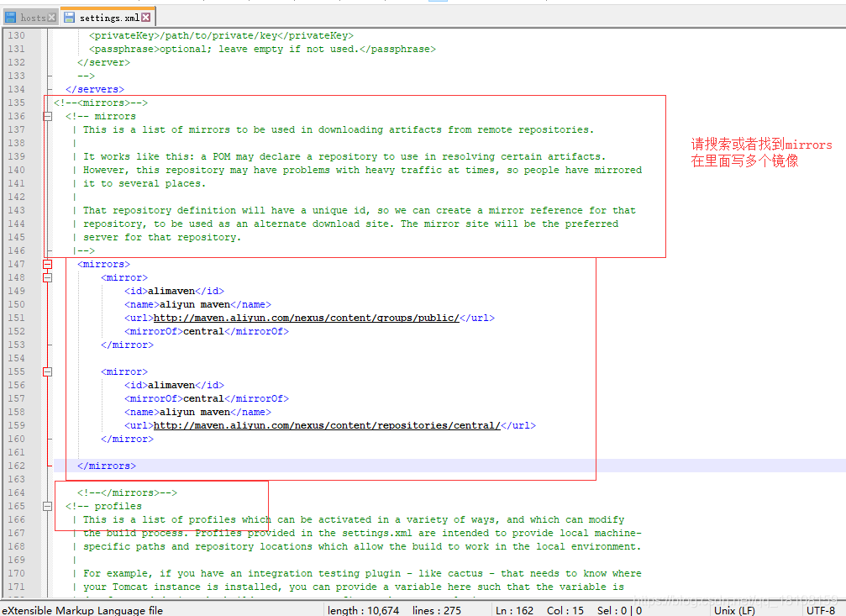Viewport: 846px width, 616px height.
Task: Click the 'Col : 15' status entry
Action: pos(565,611)
